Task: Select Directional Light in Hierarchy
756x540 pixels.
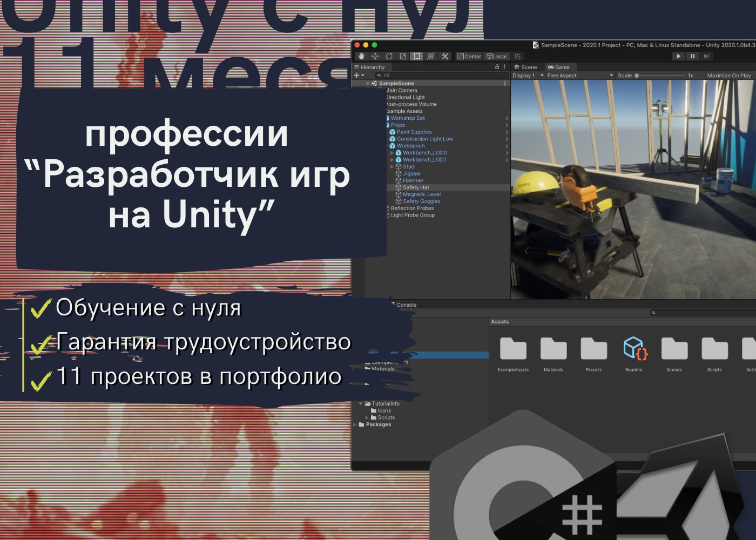Action: click(x=405, y=98)
